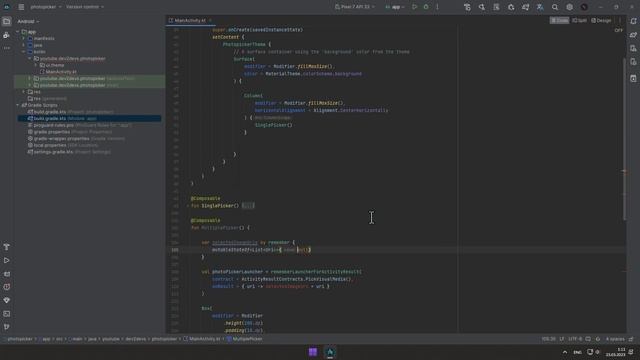Open the main hamburger menu
Screen dimensions: 640x360
tap(21, 7)
